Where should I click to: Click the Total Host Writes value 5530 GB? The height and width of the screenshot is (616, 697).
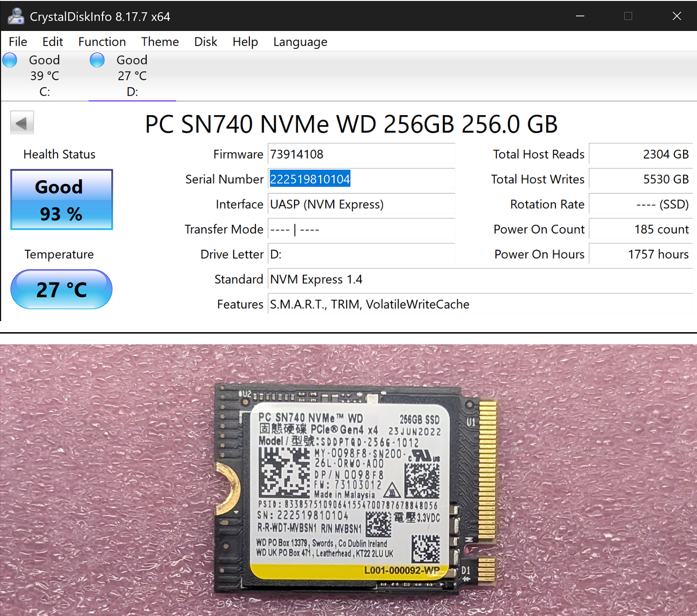pyautogui.click(x=641, y=179)
